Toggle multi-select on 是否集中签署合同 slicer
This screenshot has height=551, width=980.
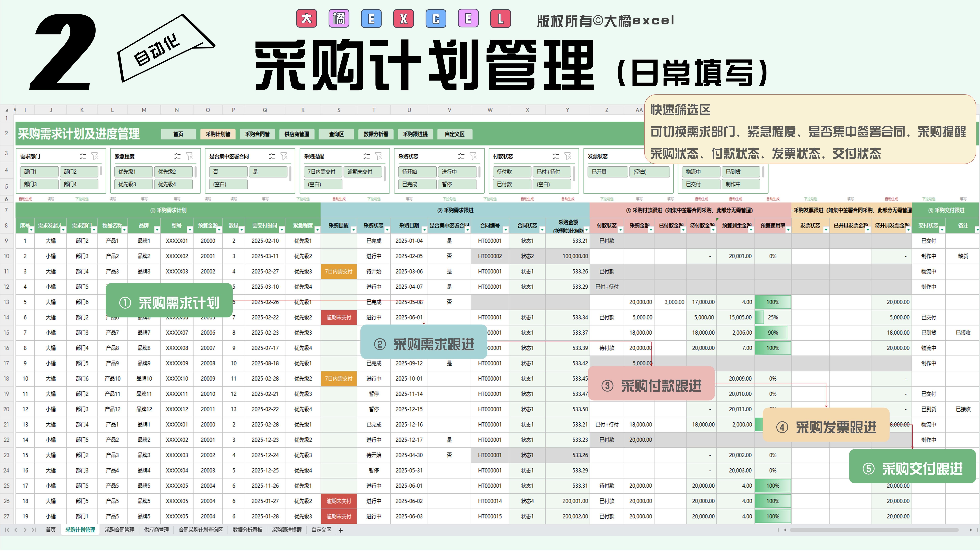(x=272, y=156)
